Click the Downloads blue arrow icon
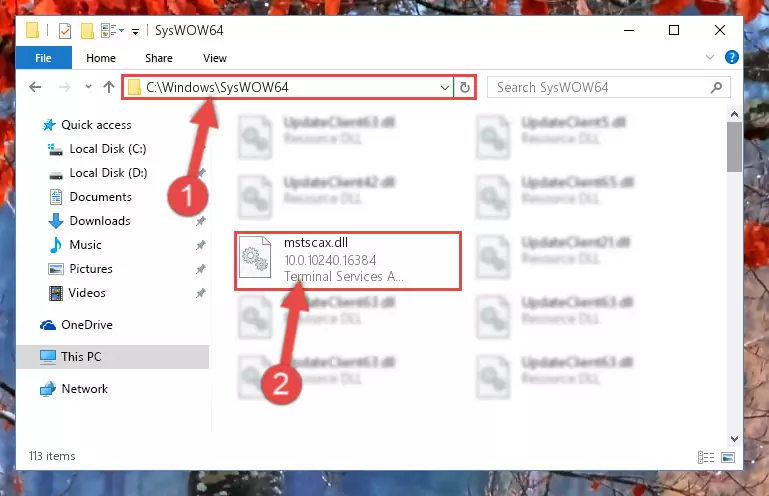Screen dimensions: 769x496 coord(56,221)
